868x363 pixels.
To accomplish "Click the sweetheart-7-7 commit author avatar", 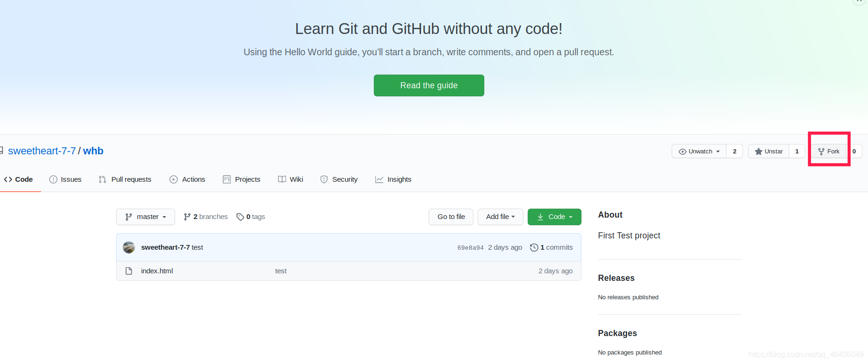I will coord(129,247).
